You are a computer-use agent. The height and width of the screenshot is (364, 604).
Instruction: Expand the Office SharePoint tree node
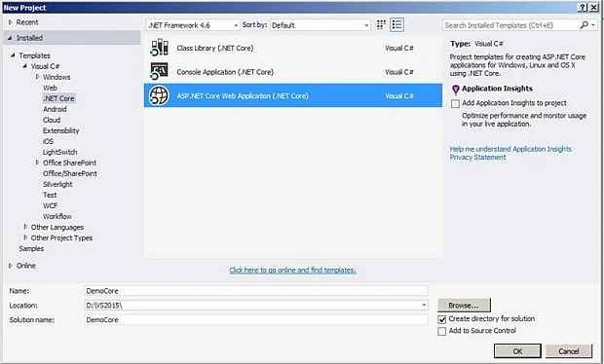(x=37, y=163)
